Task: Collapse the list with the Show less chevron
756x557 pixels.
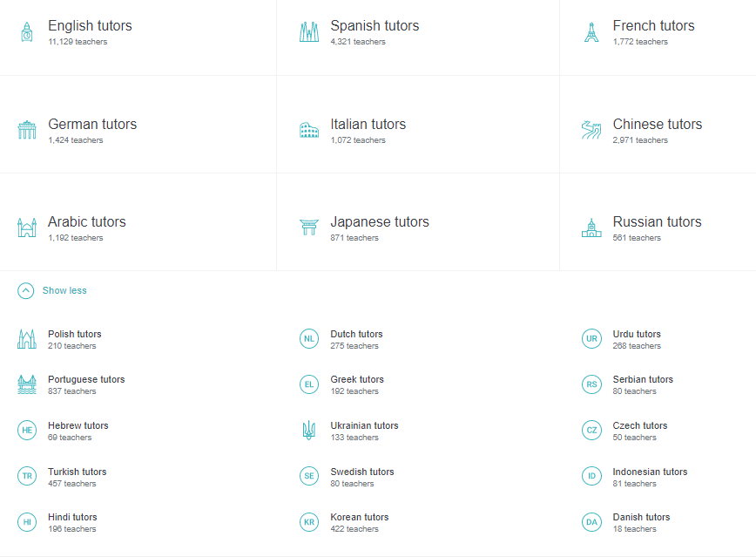Action: point(26,291)
